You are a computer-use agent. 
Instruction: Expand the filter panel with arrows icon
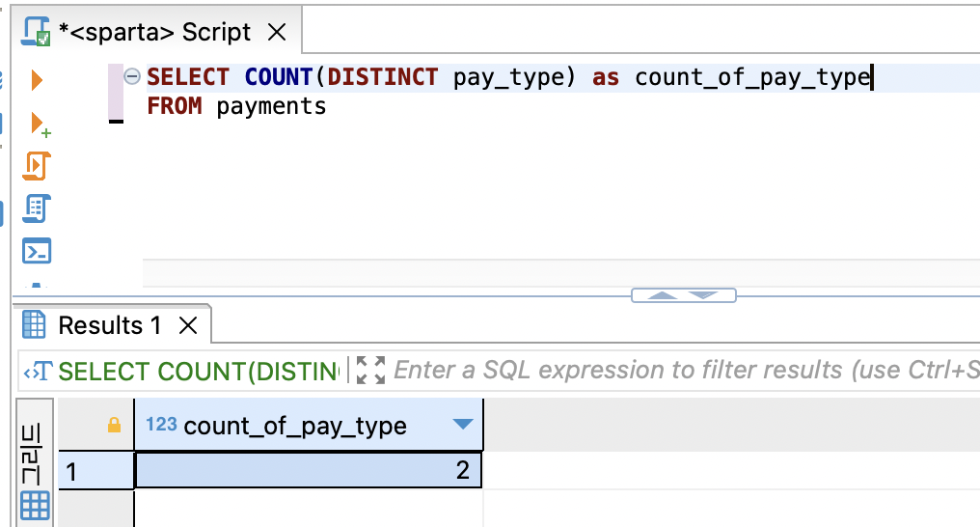370,370
